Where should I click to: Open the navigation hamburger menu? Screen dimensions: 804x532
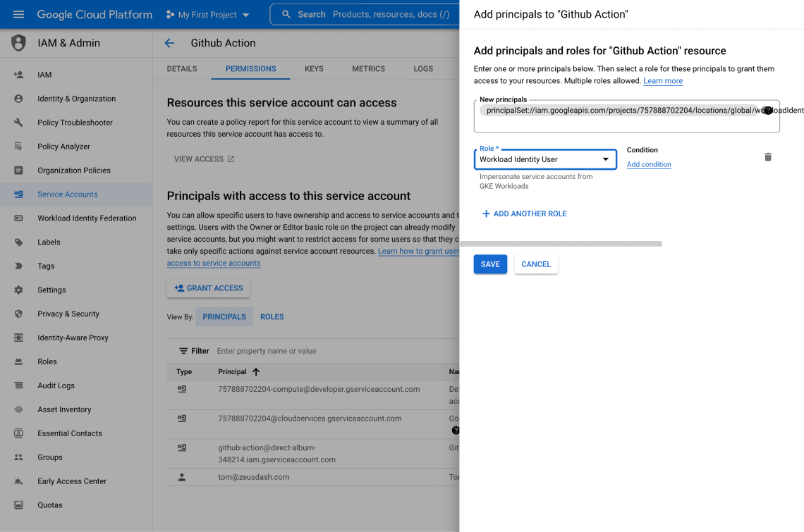[19, 14]
